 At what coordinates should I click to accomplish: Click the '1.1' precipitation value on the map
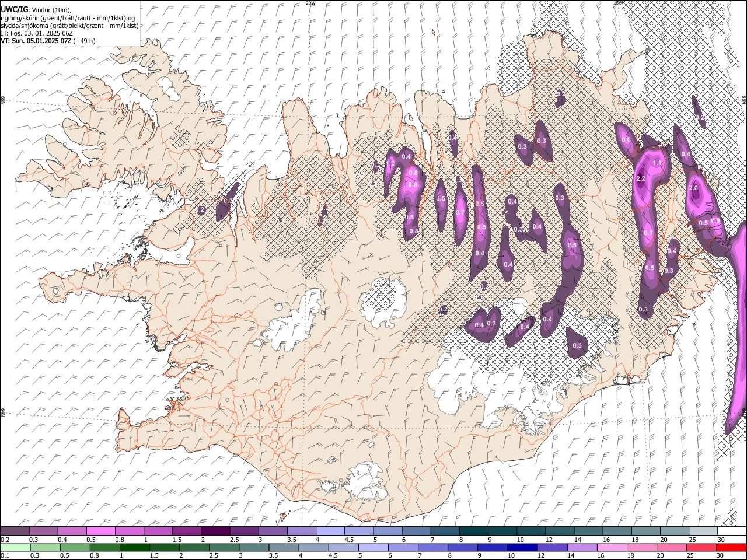(x=658, y=163)
